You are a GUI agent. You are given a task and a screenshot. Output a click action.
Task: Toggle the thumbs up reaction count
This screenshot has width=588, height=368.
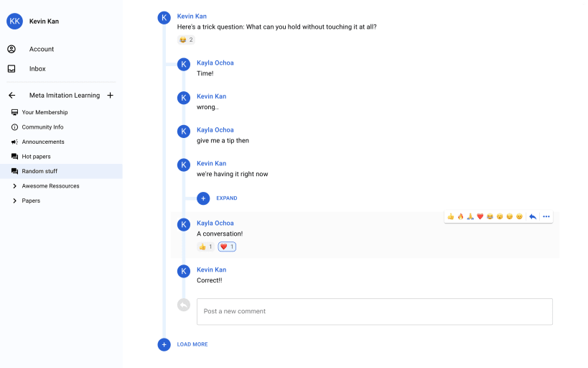tap(205, 247)
